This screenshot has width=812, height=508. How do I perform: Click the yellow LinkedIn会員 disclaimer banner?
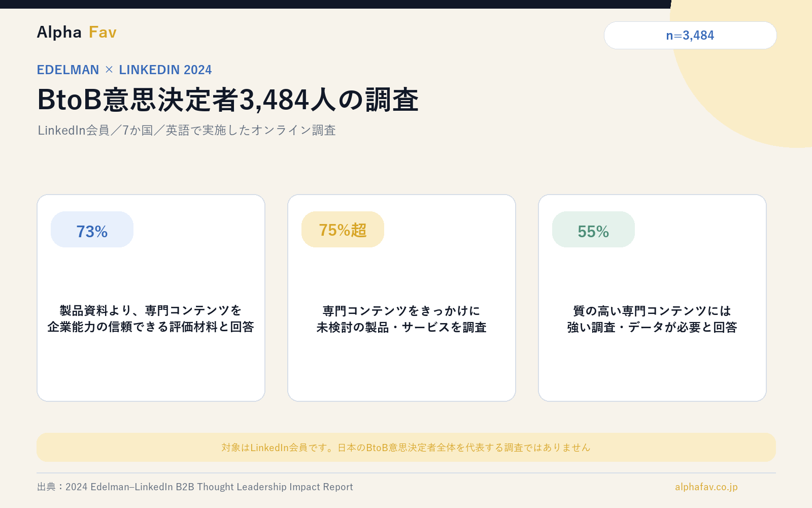pyautogui.click(x=406, y=448)
